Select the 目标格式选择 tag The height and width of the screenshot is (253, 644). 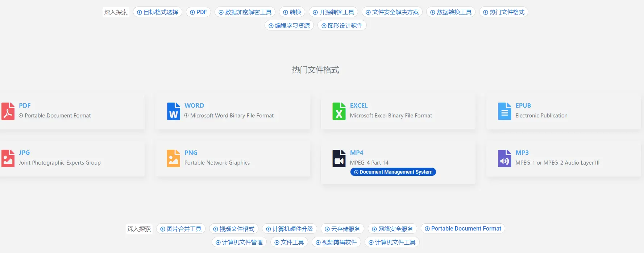click(x=158, y=12)
